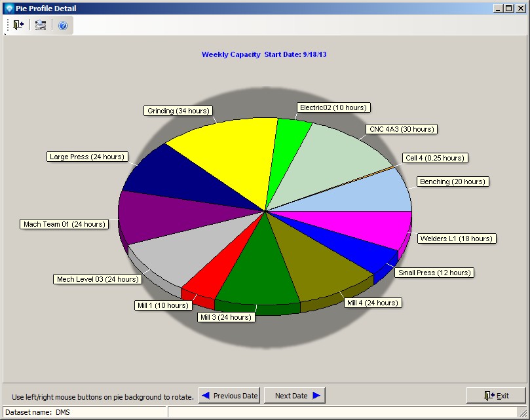
Task: Click the print toolbar icon
Action: tap(41, 26)
